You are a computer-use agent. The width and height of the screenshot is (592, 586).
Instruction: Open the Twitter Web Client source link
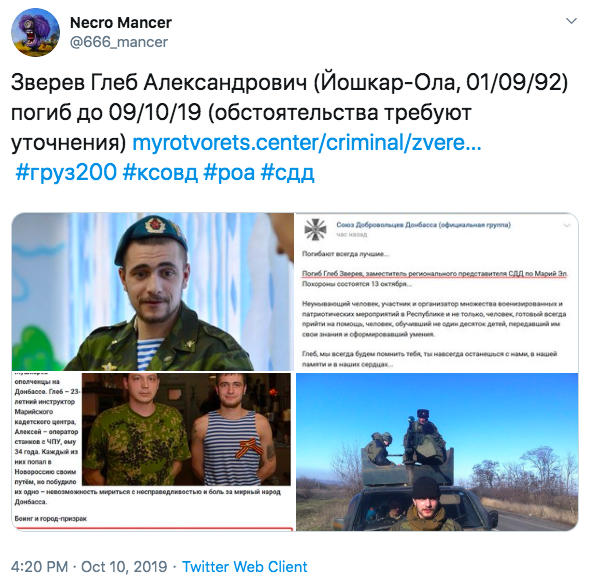pos(245,567)
